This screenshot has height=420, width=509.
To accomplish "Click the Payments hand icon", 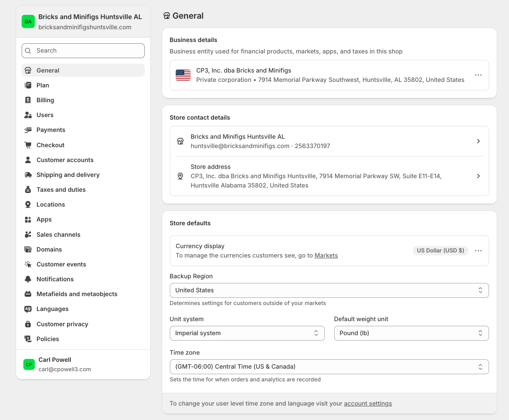I will (x=28, y=130).
